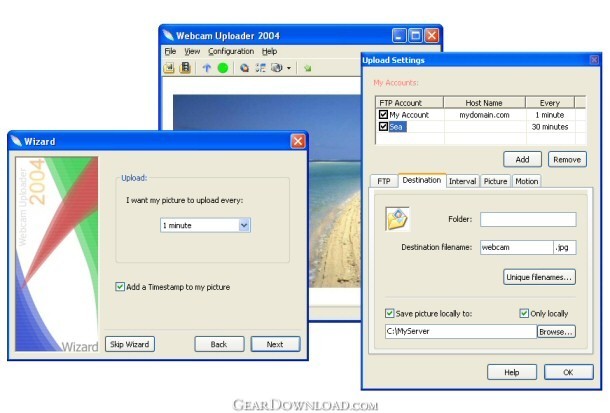Click the Back button in Wizard

tap(219, 344)
